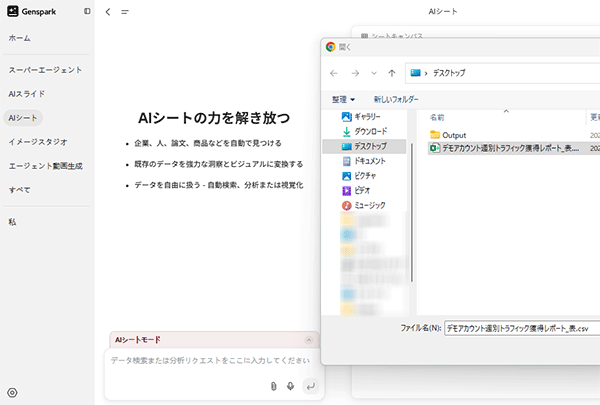Screen dimensions: 600x405
Task: Click the ファイル名 input field
Action: (522, 328)
